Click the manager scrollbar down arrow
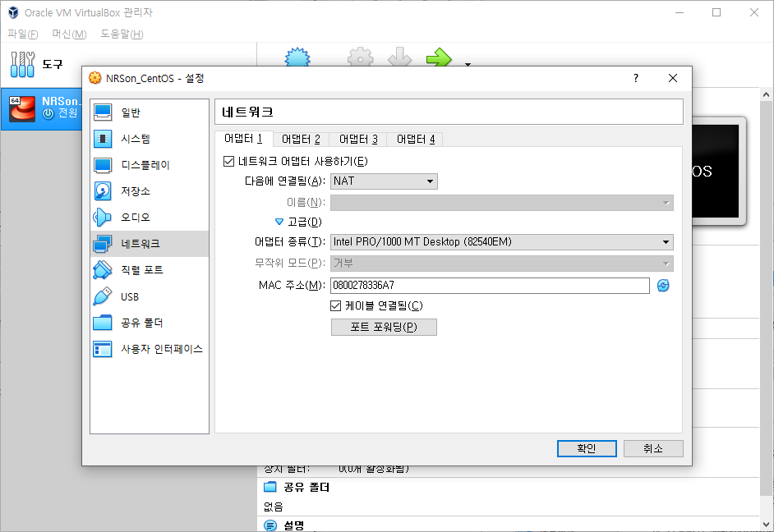The image size is (774, 532). 766,525
